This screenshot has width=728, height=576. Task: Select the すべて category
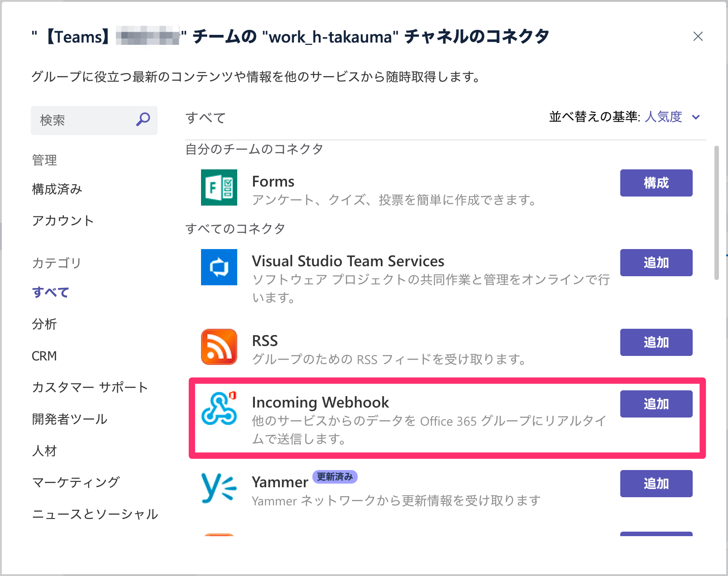50,292
